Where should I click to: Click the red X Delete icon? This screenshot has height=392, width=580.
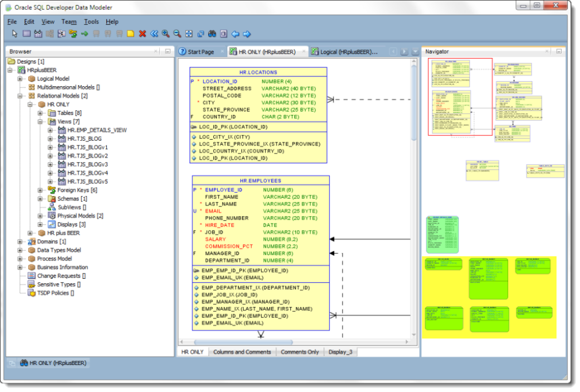[143, 34]
